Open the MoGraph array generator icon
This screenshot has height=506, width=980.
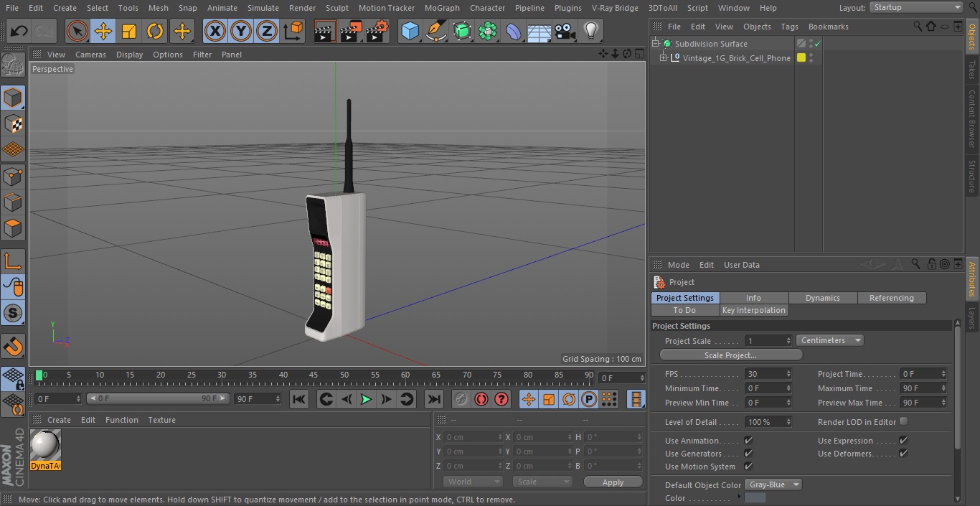click(x=489, y=31)
